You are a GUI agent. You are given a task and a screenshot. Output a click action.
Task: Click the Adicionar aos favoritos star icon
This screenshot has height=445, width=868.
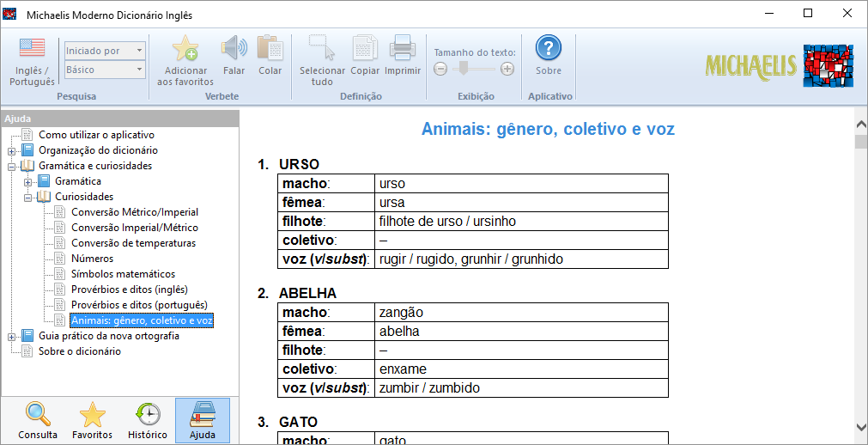(185, 48)
